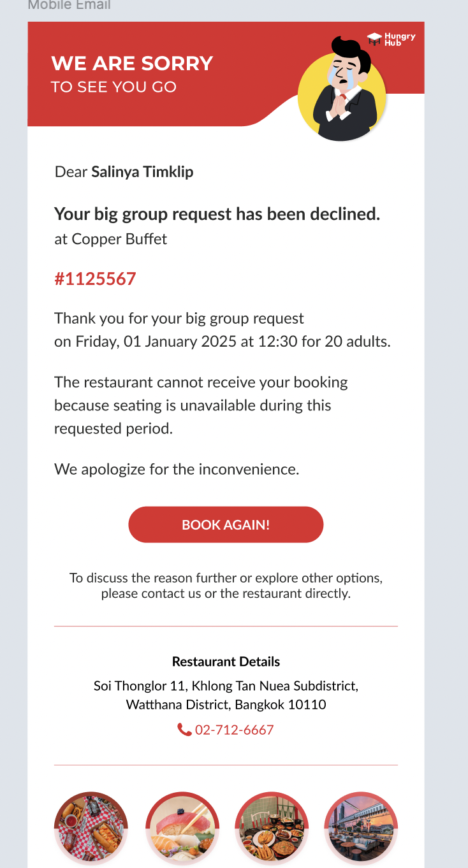Click the Restaurant Details heading

click(226, 662)
